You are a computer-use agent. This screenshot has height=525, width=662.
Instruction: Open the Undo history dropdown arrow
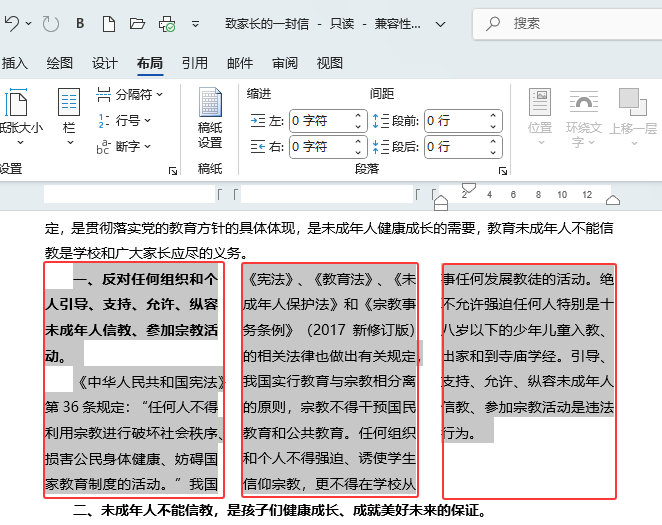pyautogui.click(x=28, y=24)
